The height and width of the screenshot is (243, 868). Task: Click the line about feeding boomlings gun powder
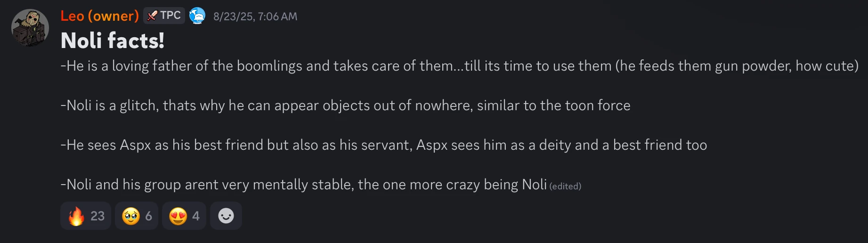click(459, 66)
